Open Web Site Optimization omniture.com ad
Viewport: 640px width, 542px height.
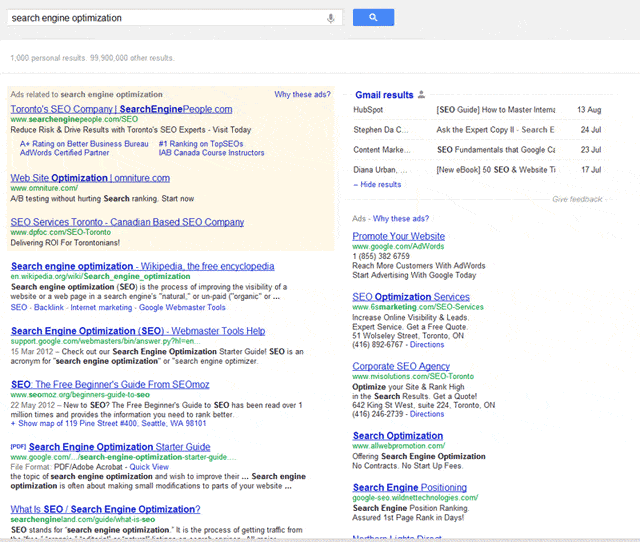click(90, 178)
